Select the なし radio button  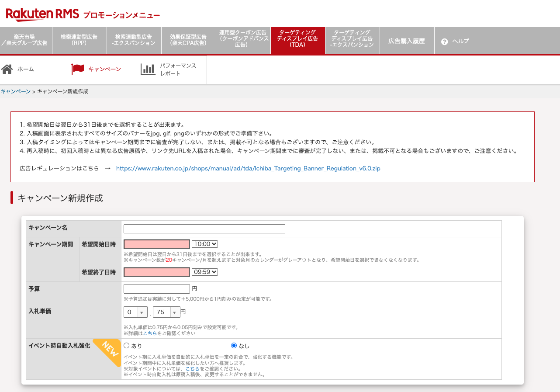tap(234, 345)
